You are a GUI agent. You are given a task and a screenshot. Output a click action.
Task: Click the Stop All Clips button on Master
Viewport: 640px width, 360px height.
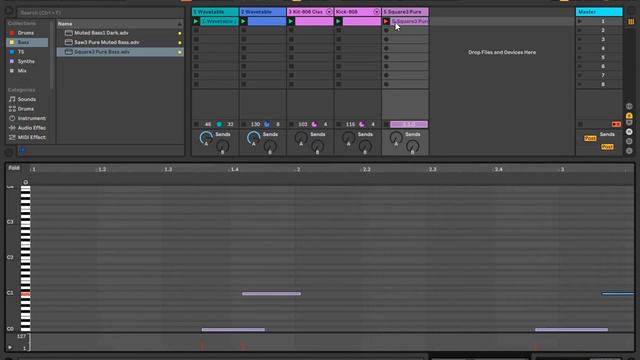coord(580,124)
